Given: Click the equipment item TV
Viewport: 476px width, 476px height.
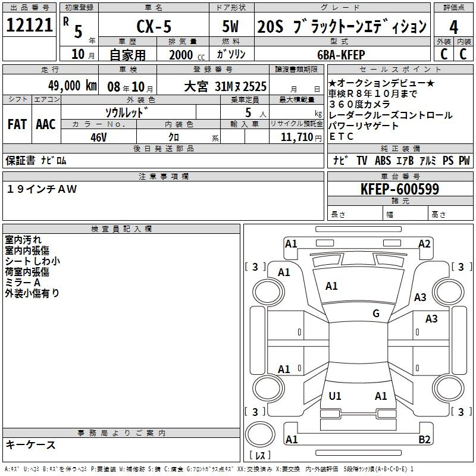Looking at the screenshot, I should 362,160.
